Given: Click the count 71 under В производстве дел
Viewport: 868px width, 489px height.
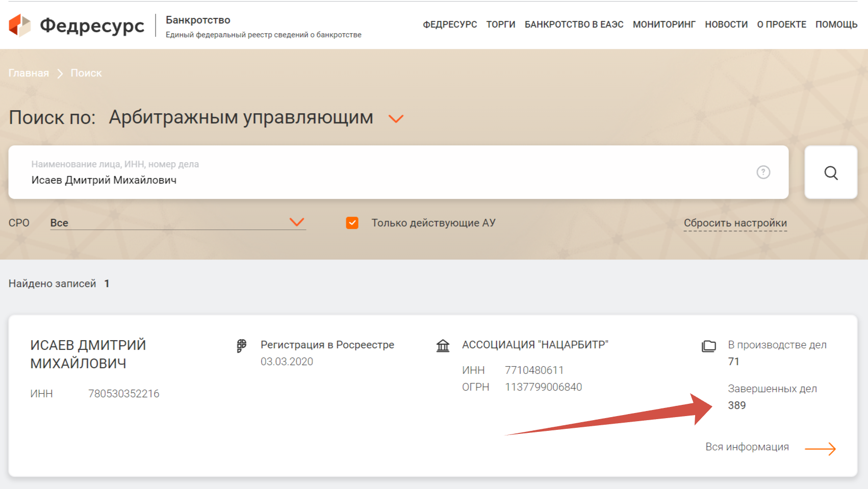Looking at the screenshot, I should pyautogui.click(x=734, y=362).
